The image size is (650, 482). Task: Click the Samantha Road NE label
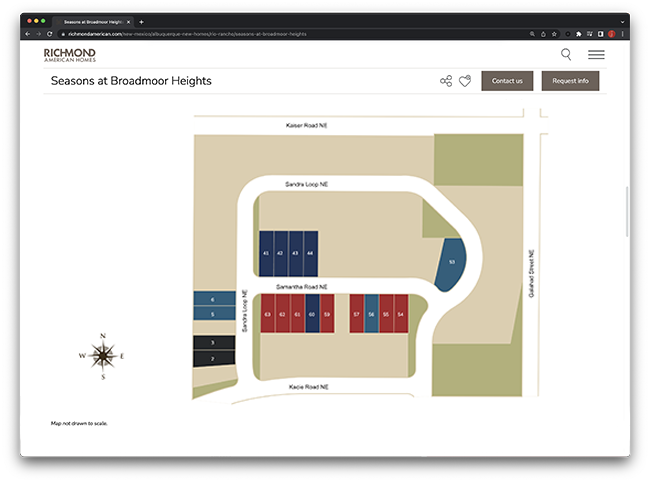(302, 286)
